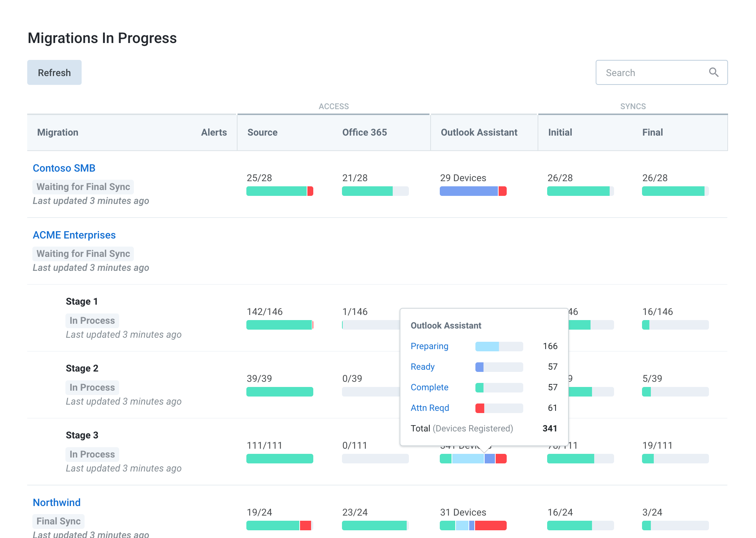
Task: Select Attn Reqd in the tooltip
Action: click(x=430, y=408)
